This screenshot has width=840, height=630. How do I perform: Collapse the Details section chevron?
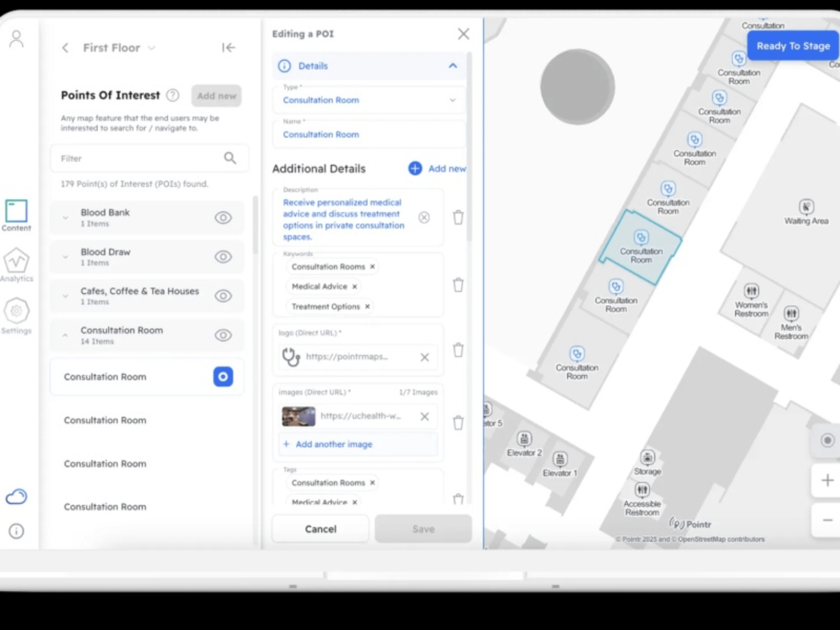coord(453,66)
